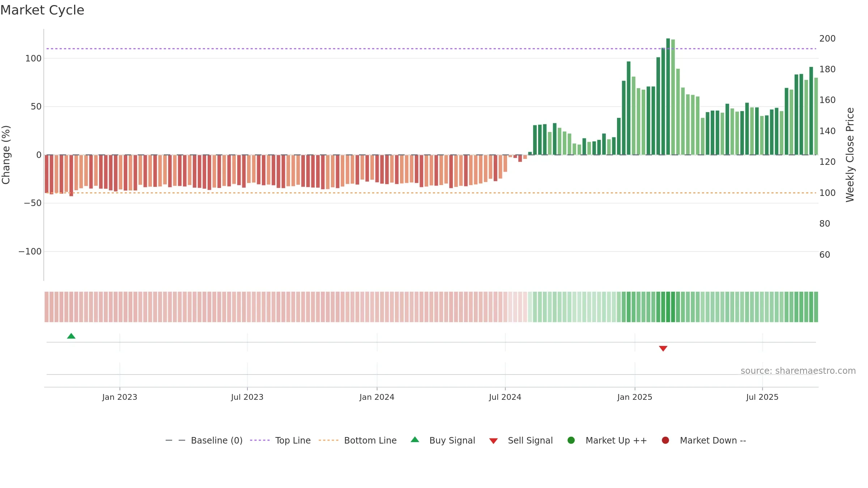The width and height of the screenshot is (868, 488).
Task: Toggle the Market Up ++ legend entry
Action: [x=607, y=440]
